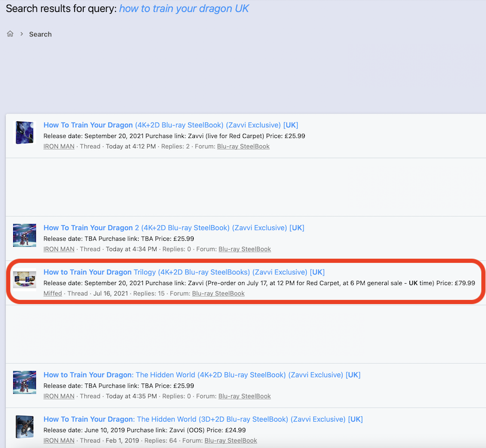The image size is (486, 448).
Task: Open the Search breadcrumb link
Action: tap(40, 35)
